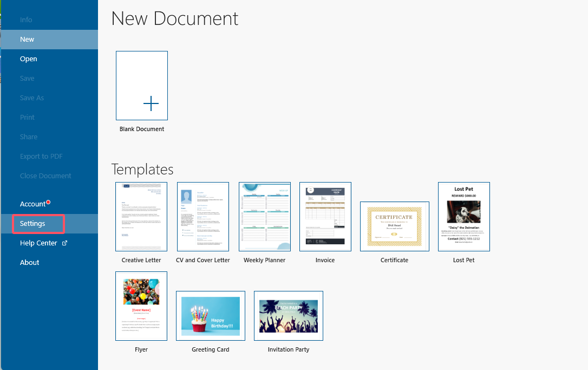Select the Invitation Party template
The image size is (588, 370).
click(289, 316)
